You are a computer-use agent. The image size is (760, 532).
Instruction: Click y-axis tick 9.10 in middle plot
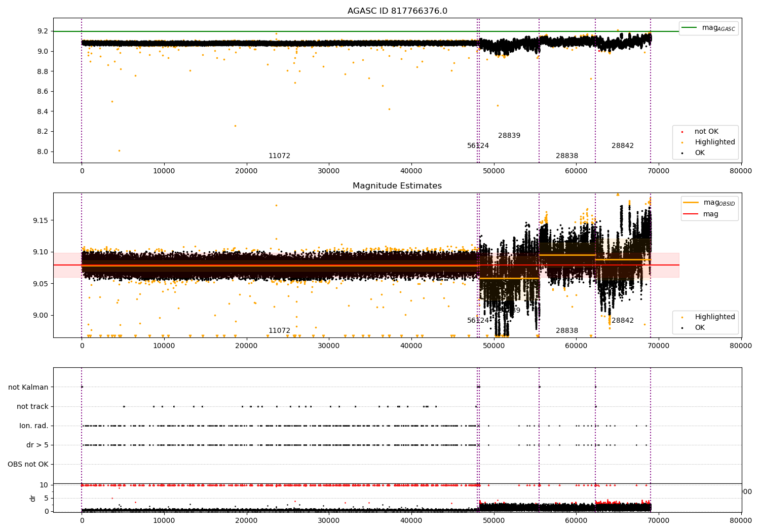point(41,252)
